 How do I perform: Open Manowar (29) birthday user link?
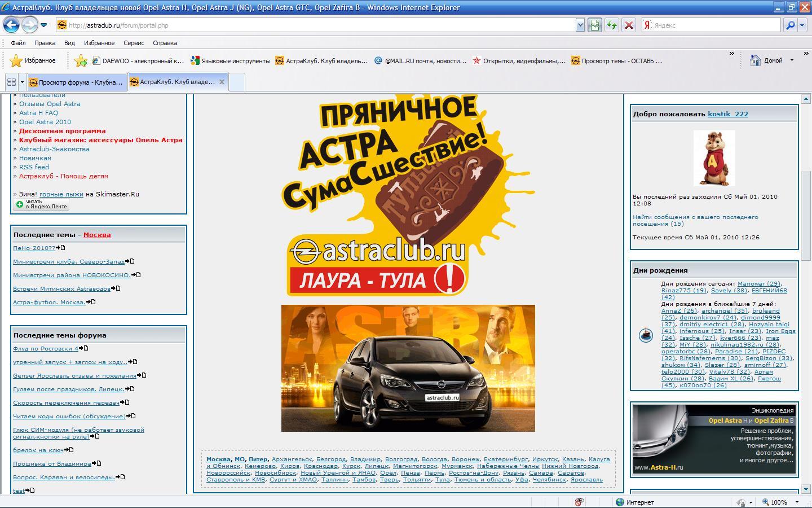coord(759,284)
